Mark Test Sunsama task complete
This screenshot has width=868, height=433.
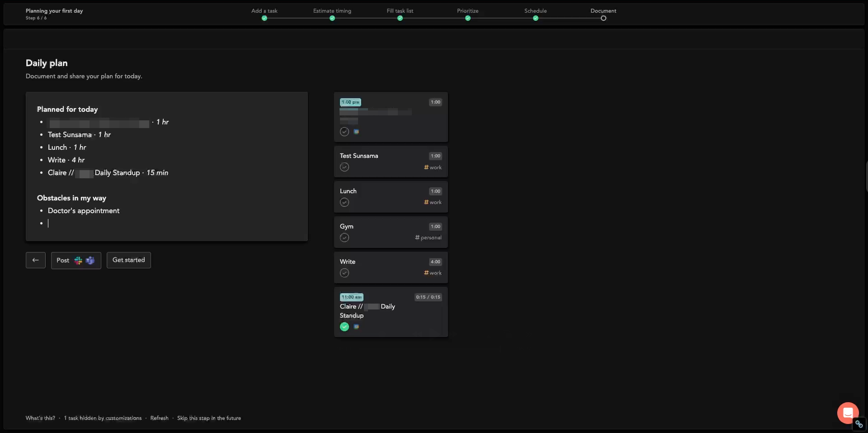[x=344, y=167]
